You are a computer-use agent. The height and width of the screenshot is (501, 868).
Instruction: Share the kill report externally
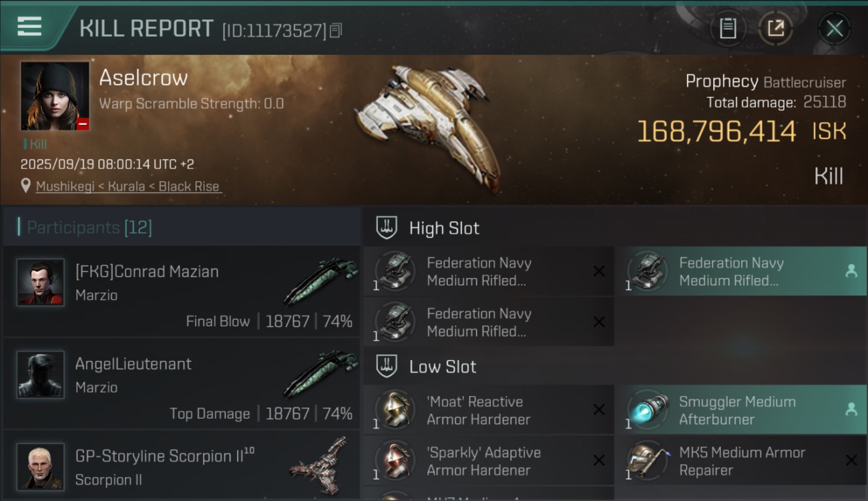click(x=775, y=28)
